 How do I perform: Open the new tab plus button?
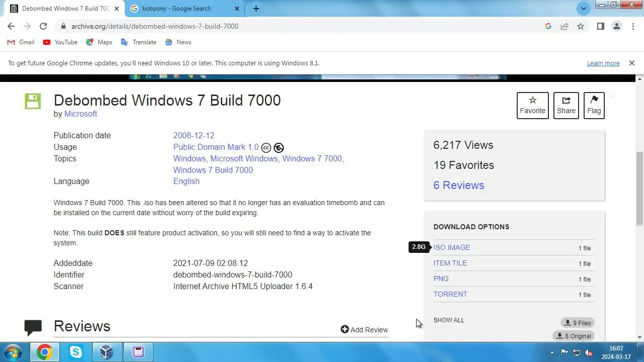(x=256, y=9)
